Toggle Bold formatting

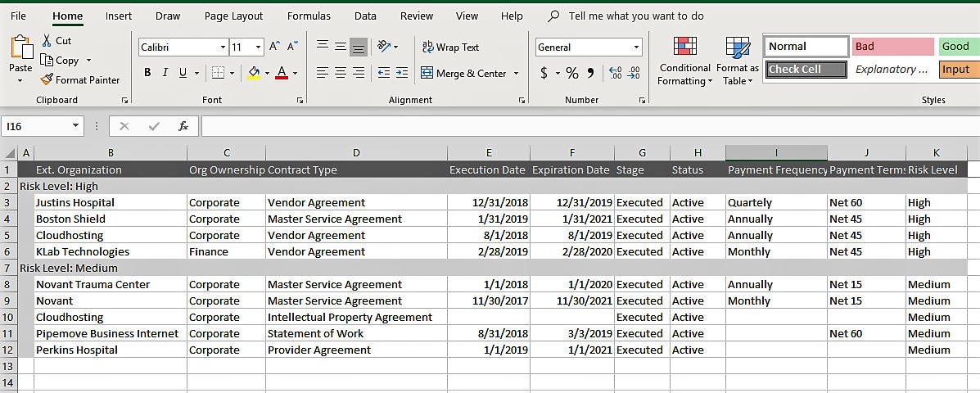click(147, 73)
